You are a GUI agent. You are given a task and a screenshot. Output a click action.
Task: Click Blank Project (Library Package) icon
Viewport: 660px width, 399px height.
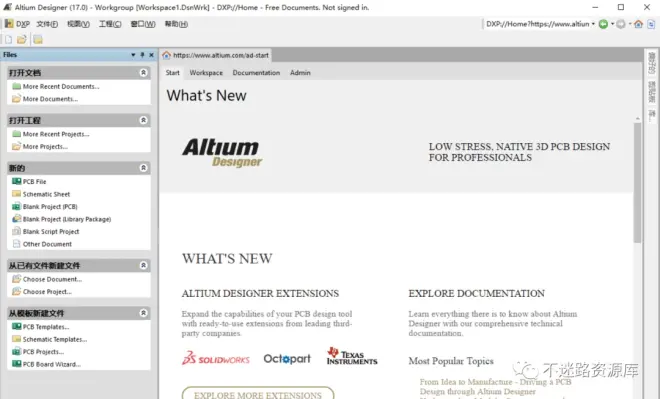[16, 219]
